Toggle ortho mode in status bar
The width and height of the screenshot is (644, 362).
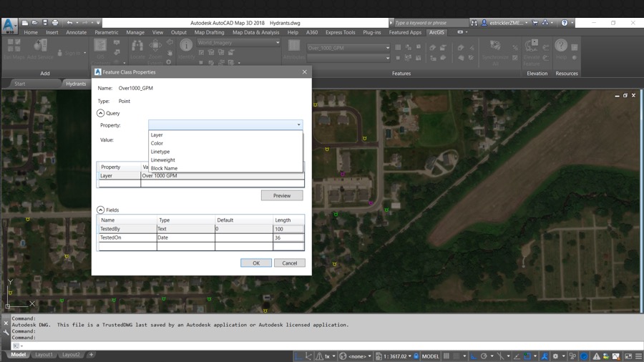pyautogui.click(x=474, y=356)
